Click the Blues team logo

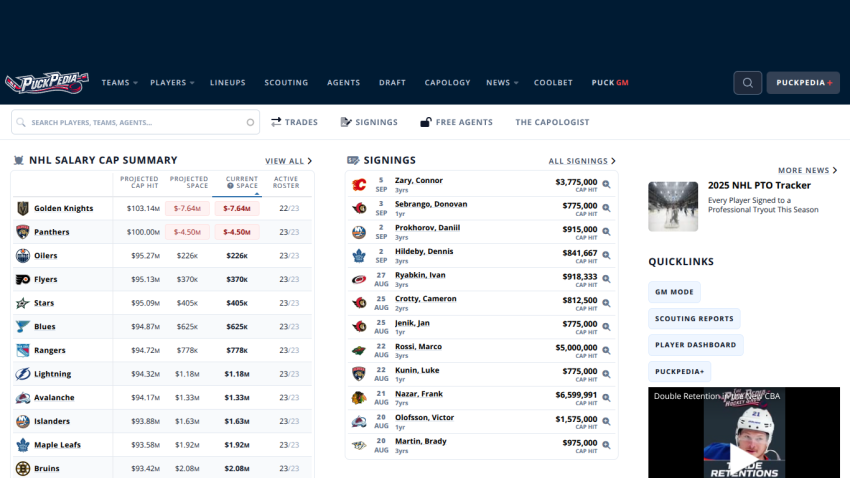click(22, 327)
